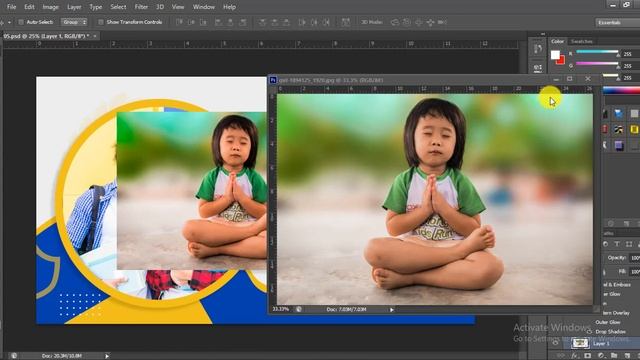The height and width of the screenshot is (360, 640).
Task: Click the 33.33% zoom field in jpg window
Action: [x=280, y=309]
